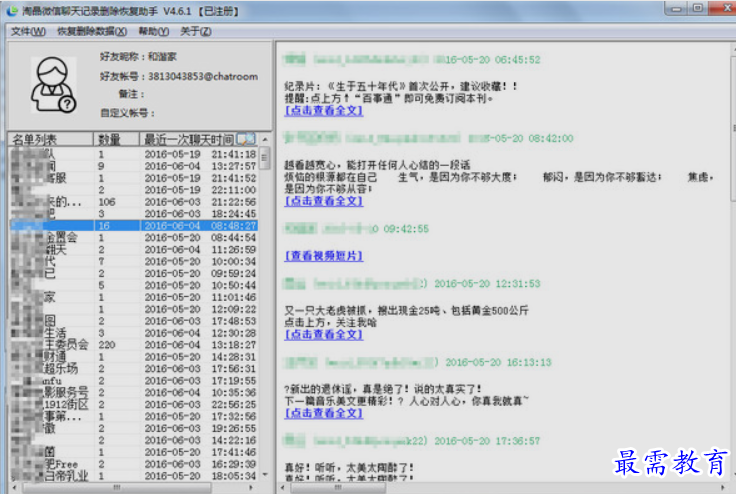Open the 关于(Z) menu

pyautogui.click(x=196, y=31)
